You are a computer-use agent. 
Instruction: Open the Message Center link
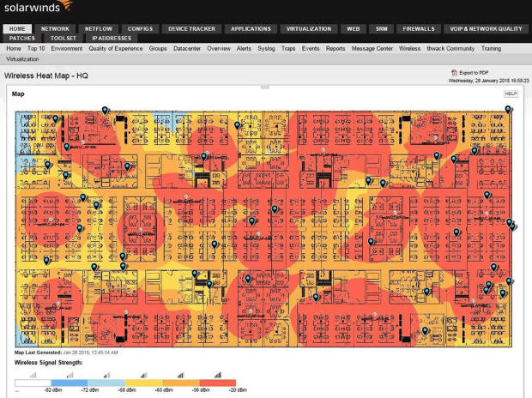(372, 49)
